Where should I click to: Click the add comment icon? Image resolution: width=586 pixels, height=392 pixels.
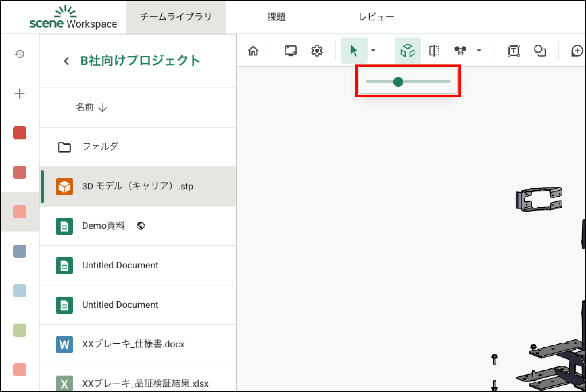click(x=577, y=51)
